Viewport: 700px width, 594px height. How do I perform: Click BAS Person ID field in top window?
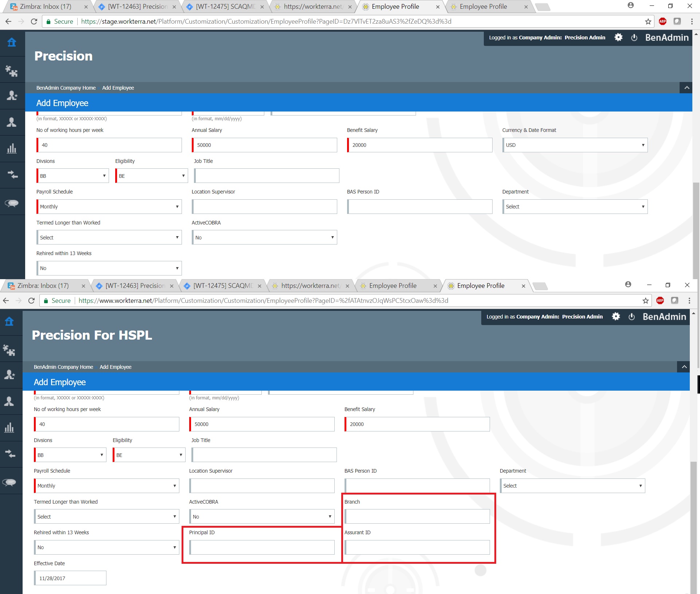point(420,207)
